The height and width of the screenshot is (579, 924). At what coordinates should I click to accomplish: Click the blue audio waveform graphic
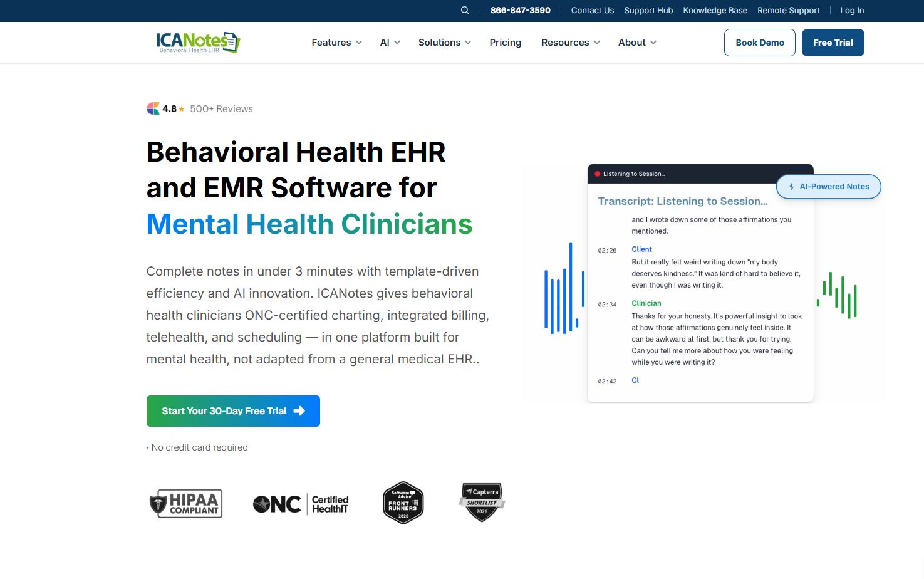point(564,288)
